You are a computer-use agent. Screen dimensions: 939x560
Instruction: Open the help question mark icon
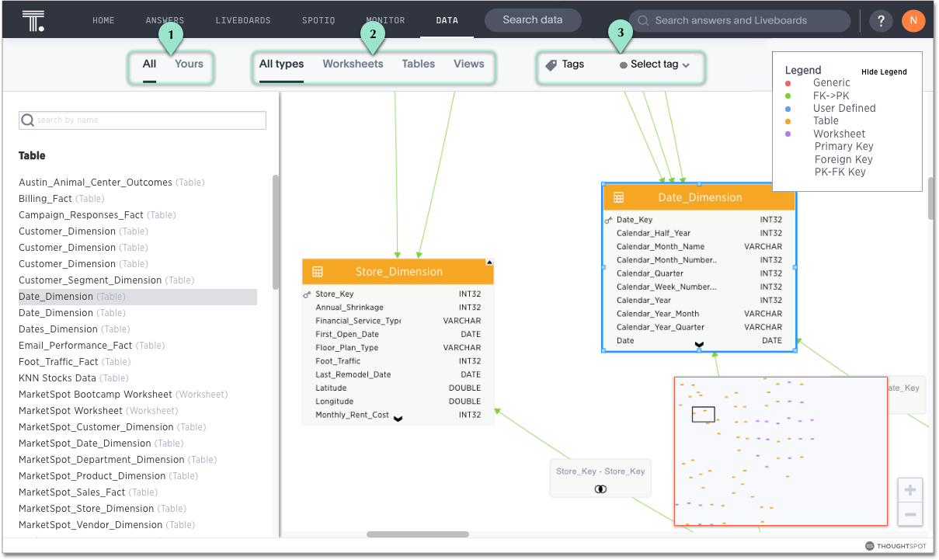click(880, 22)
